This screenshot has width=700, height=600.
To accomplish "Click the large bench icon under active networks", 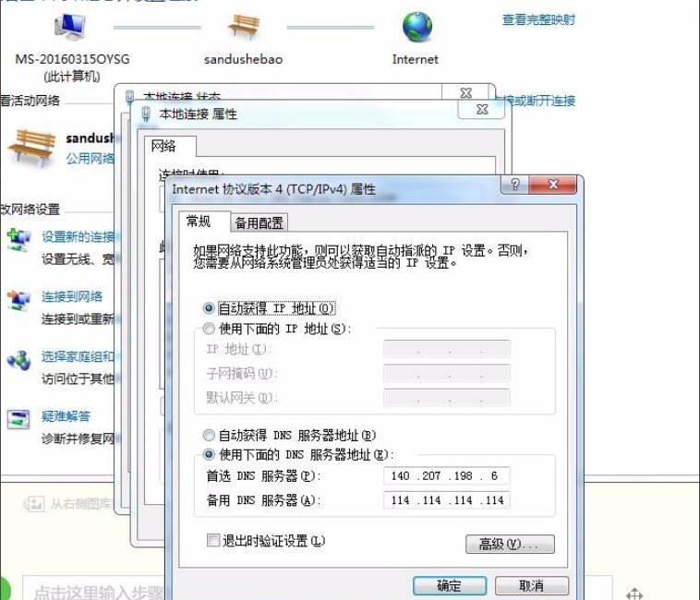I will 31,148.
